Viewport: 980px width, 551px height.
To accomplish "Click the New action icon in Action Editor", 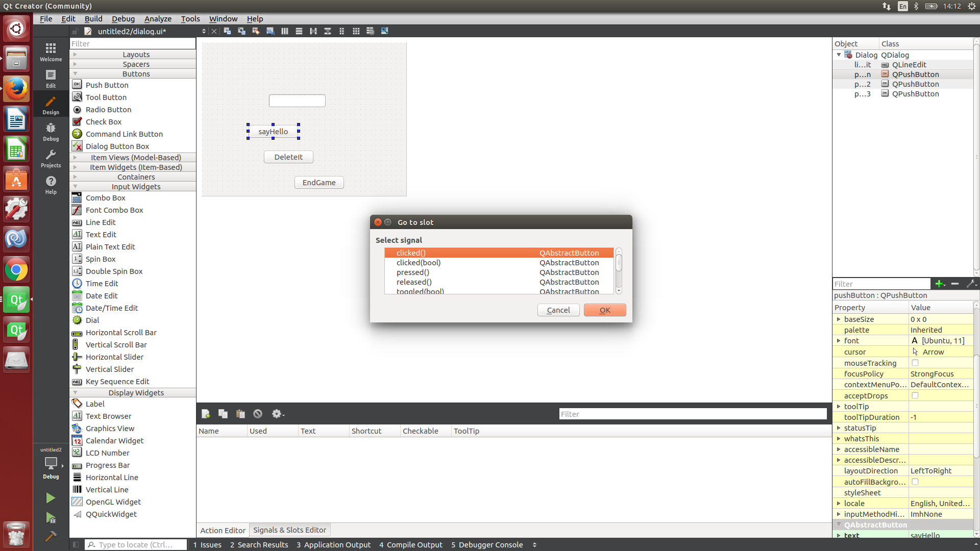I will [206, 414].
